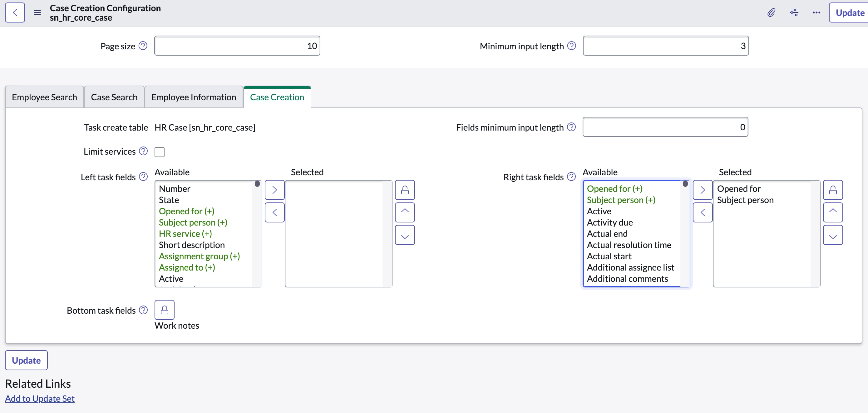Open more options ellipsis in header
Screen dimensions: 868x413
point(816,12)
